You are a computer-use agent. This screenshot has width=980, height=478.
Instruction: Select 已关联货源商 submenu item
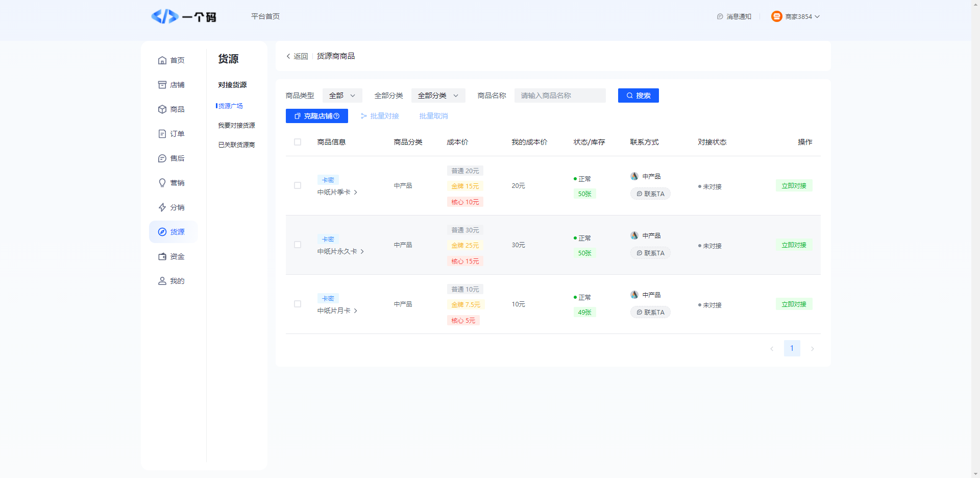(x=236, y=145)
